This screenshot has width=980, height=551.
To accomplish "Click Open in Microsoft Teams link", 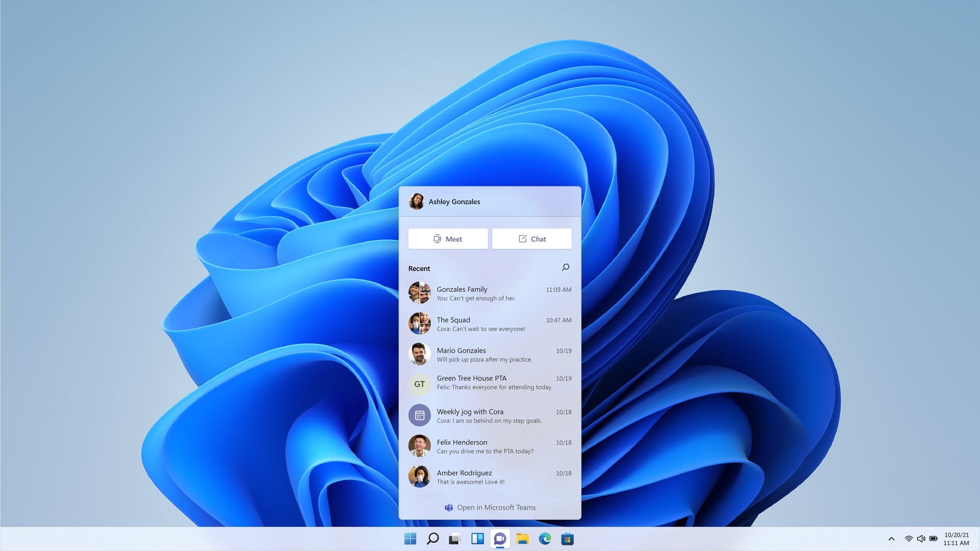I will pos(490,507).
